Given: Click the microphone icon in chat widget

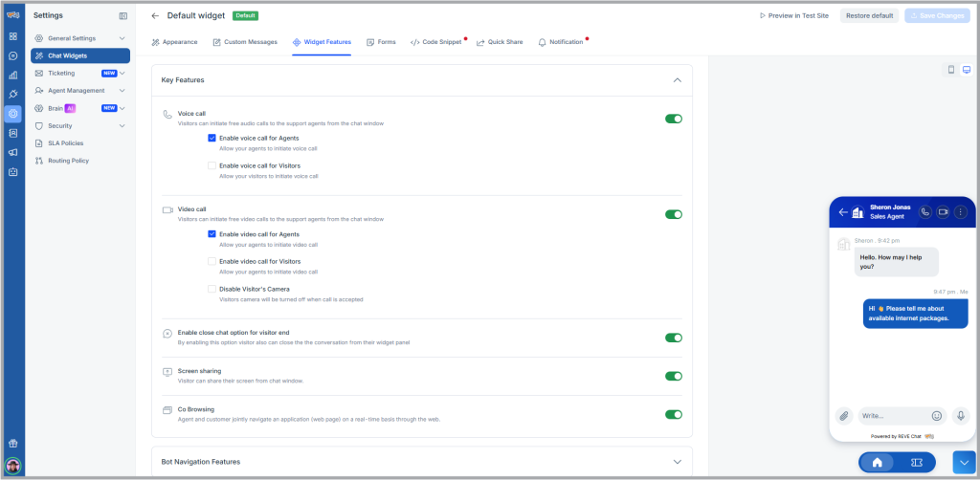Looking at the screenshot, I should [x=960, y=416].
